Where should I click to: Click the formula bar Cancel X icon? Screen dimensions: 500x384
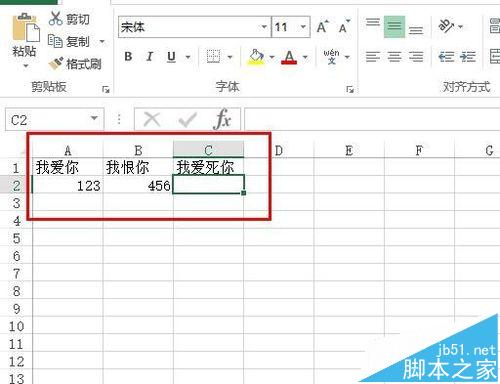[152, 119]
